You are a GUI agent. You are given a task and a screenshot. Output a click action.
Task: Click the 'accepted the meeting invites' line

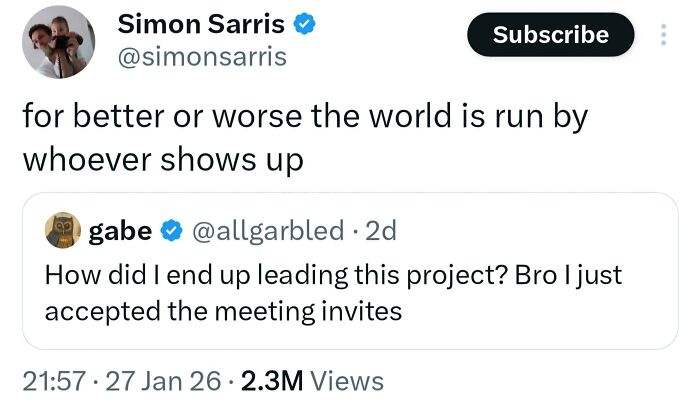tap(223, 311)
